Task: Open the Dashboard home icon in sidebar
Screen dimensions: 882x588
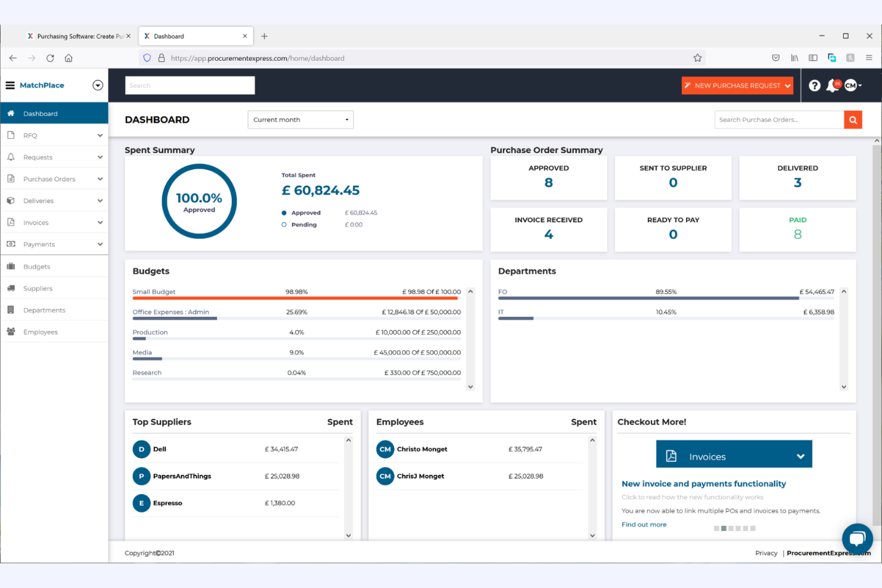Action: pyautogui.click(x=10, y=113)
